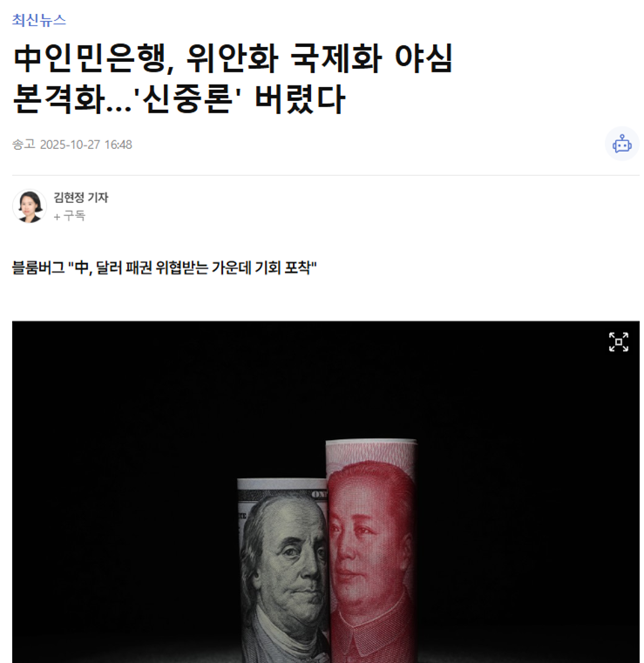The height and width of the screenshot is (663, 644).
Task: Click the red rolled yuan note in the photo
Action: click(372, 551)
